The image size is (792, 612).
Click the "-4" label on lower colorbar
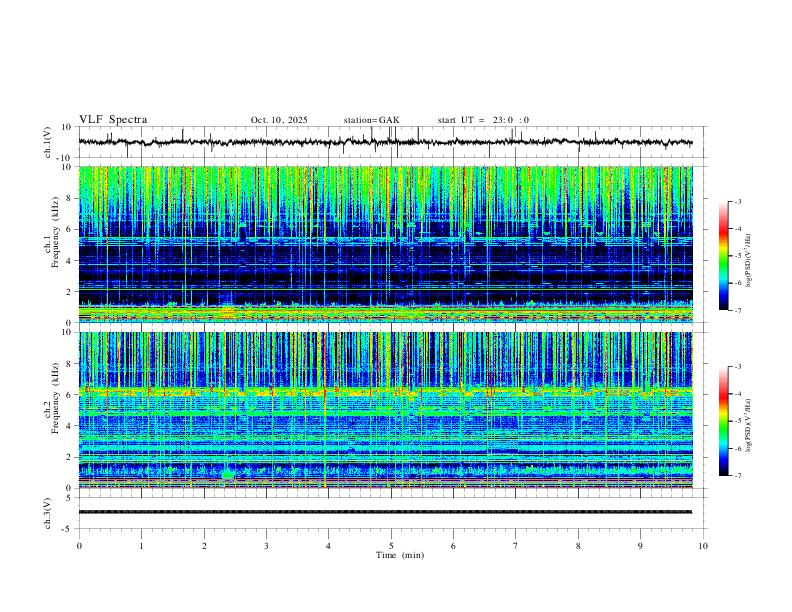click(x=737, y=394)
